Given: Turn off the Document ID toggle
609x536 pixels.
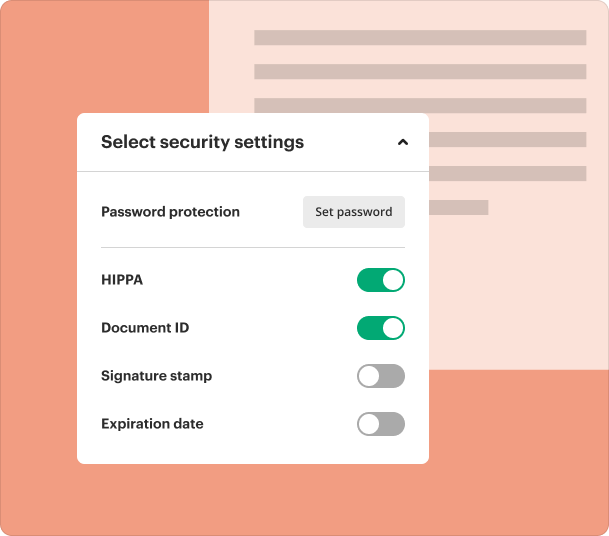Looking at the screenshot, I should 380,328.
